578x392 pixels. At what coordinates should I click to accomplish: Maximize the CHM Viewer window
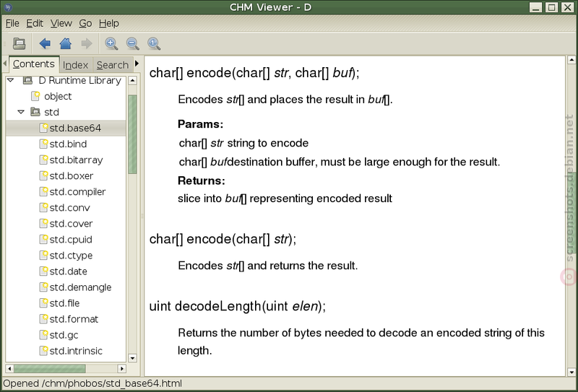click(551, 7)
